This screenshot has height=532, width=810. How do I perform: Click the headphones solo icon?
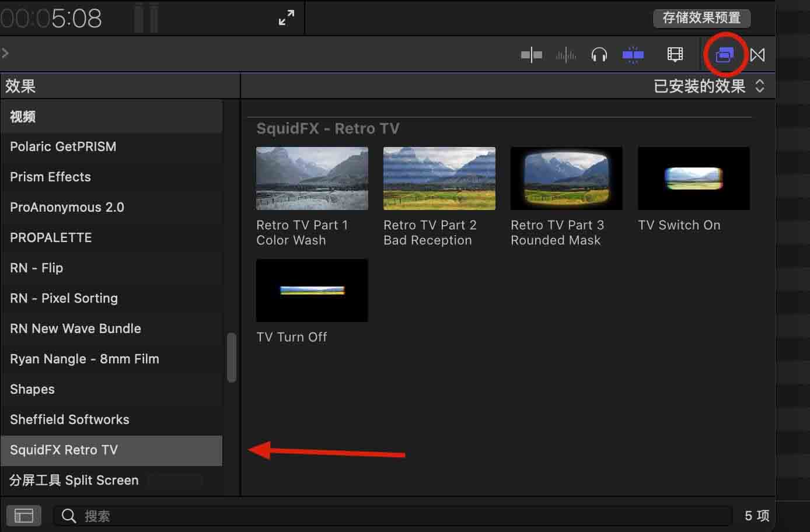[x=599, y=55]
